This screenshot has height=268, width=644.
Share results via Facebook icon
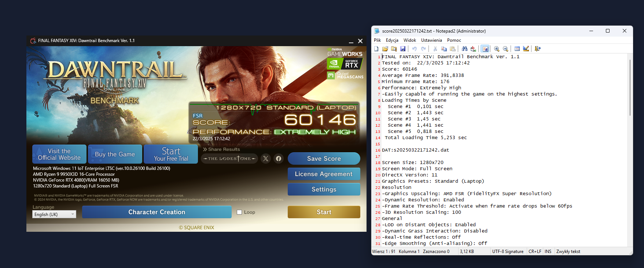pos(279,159)
